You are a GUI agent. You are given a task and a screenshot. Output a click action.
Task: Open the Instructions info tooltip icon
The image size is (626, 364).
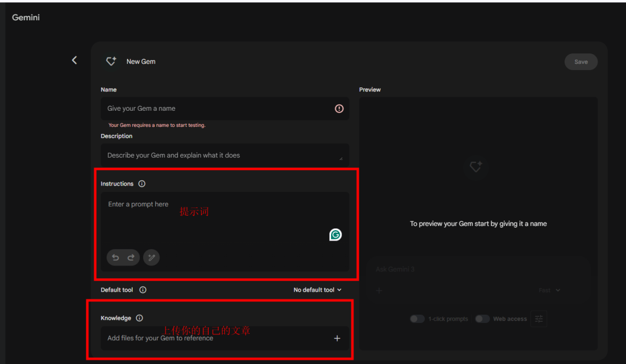click(142, 184)
